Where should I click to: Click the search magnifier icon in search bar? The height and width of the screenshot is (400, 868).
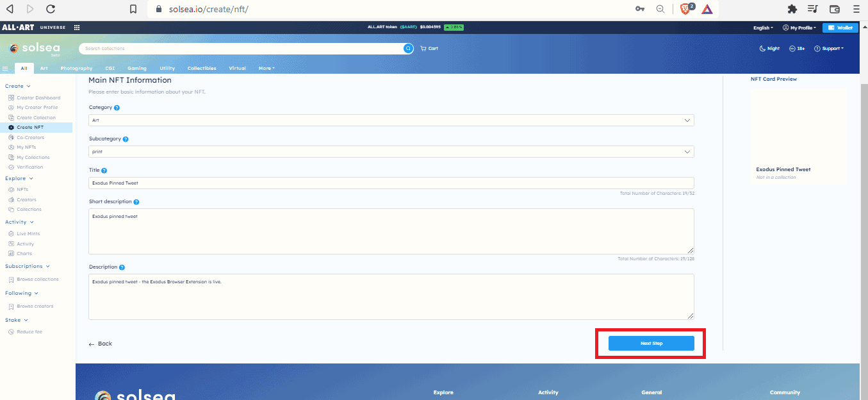[x=408, y=49]
